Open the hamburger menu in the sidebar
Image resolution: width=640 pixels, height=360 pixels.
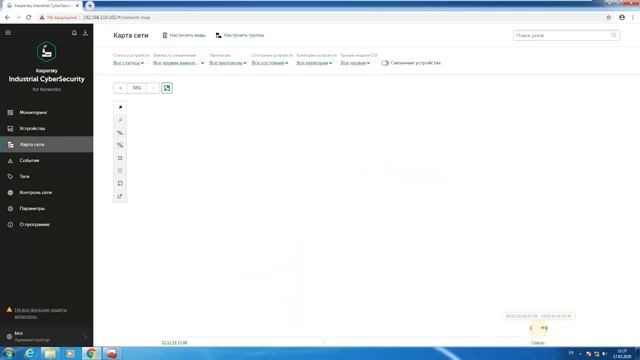(8, 33)
